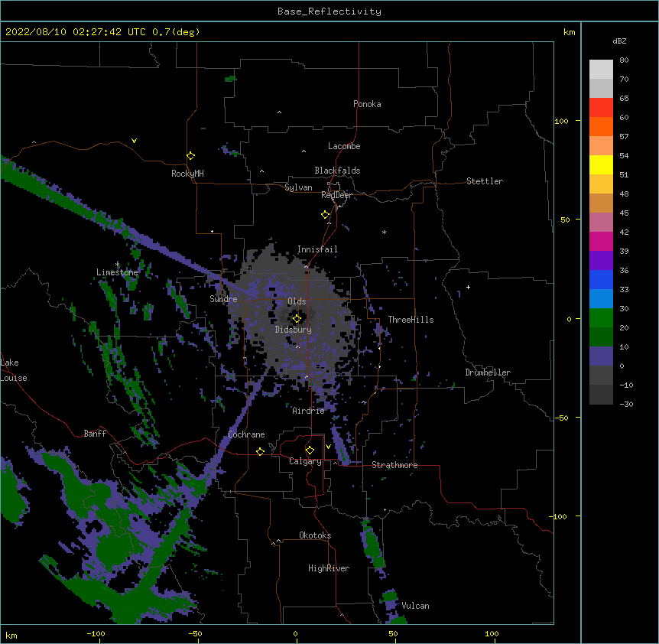This screenshot has height=644, width=659.
Task: Click the Base_Reflectivity title text
Action: tap(329, 11)
